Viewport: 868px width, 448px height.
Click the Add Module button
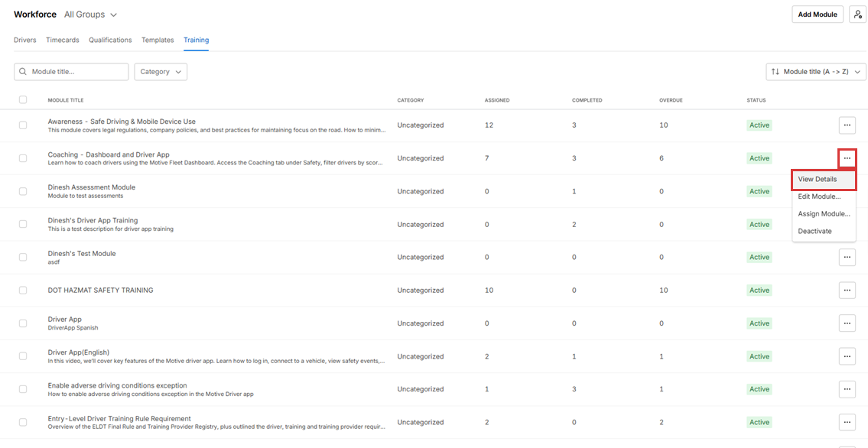click(x=818, y=15)
